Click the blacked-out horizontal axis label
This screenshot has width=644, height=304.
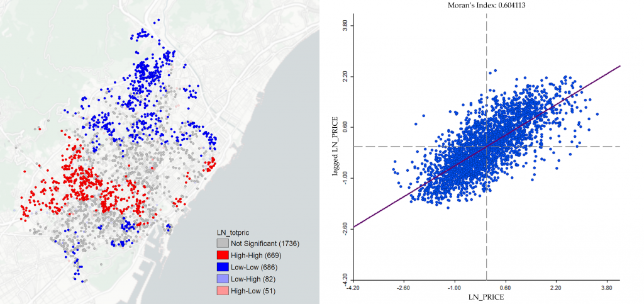pos(484,298)
